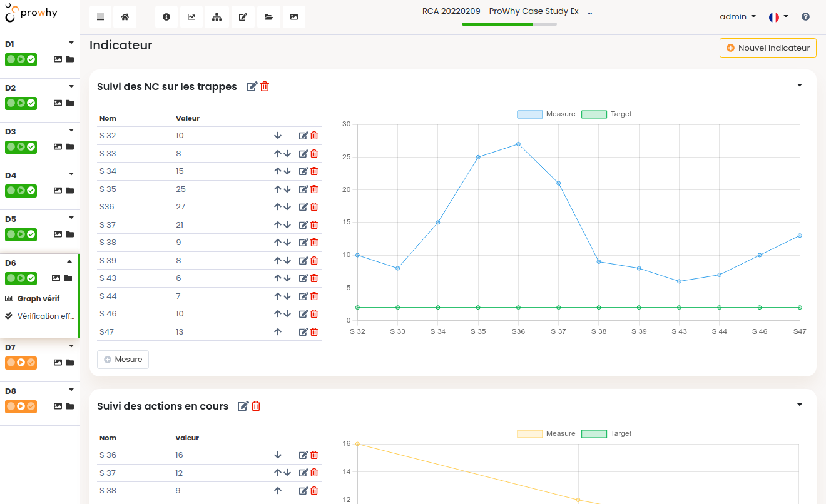Open the D2 folder icon in sidebar

point(69,103)
